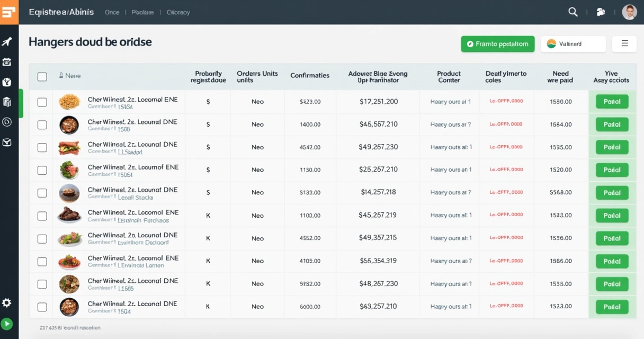Open the envelope icon in the sidebar
644x339 pixels.
pos(7,142)
